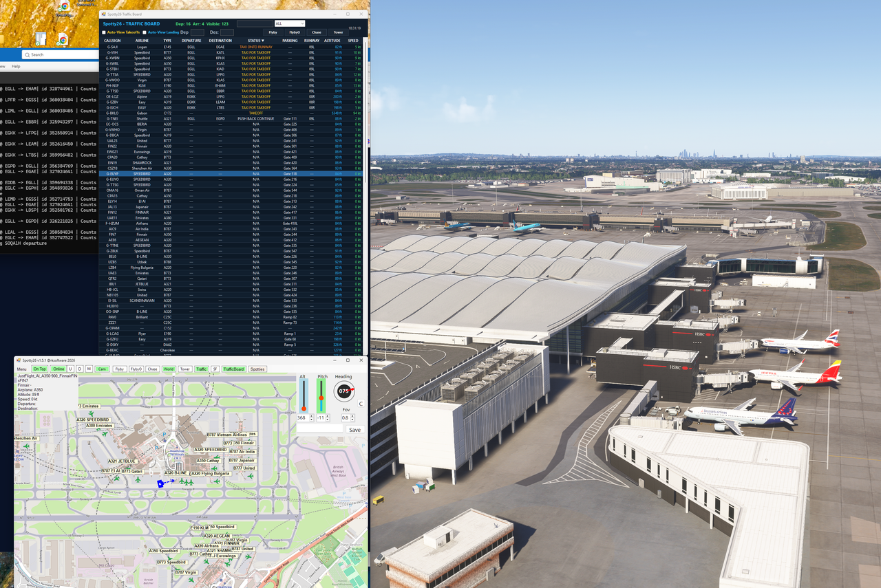Click the Alt value stepper arrows
Image resolution: width=881 pixels, height=588 pixels.
pyautogui.click(x=312, y=418)
